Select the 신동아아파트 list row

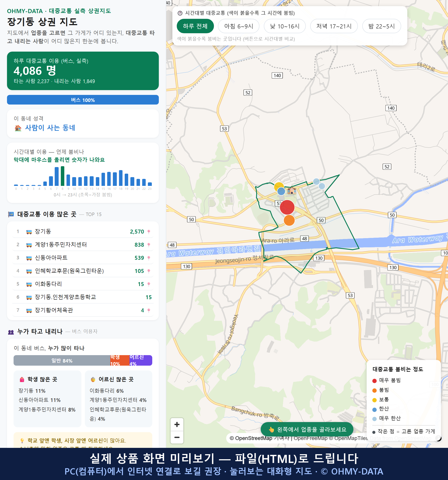click(x=83, y=258)
